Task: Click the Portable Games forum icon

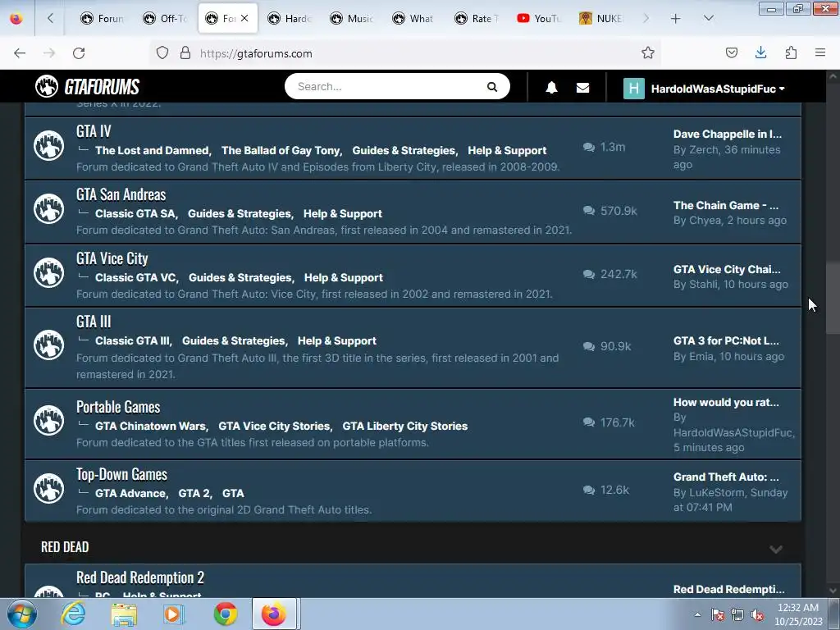Action: pos(48,421)
